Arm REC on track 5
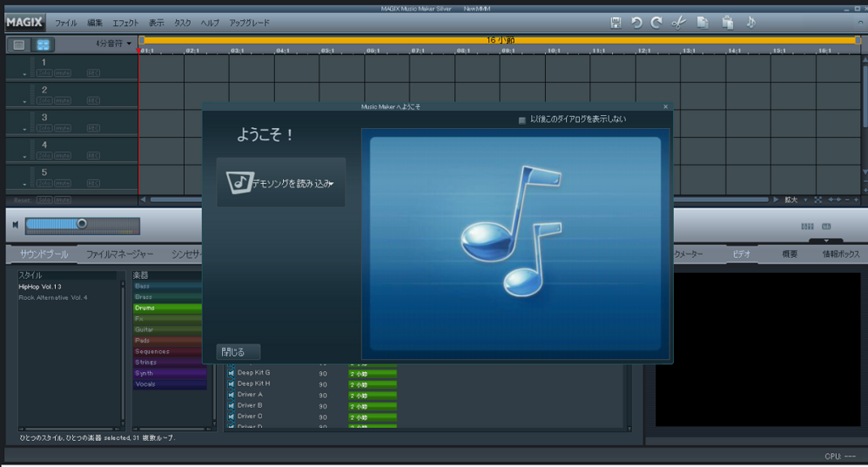The height and width of the screenshot is (467, 868). point(93,183)
